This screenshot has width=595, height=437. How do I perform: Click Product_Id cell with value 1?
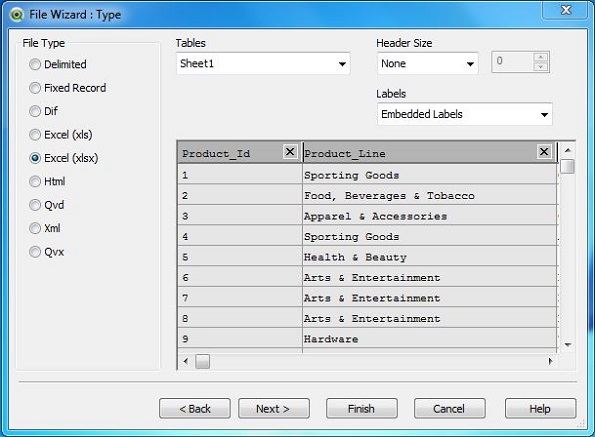click(x=240, y=175)
